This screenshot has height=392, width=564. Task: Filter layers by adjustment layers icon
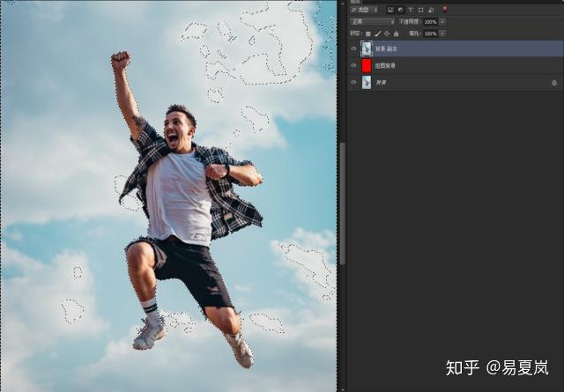point(400,10)
